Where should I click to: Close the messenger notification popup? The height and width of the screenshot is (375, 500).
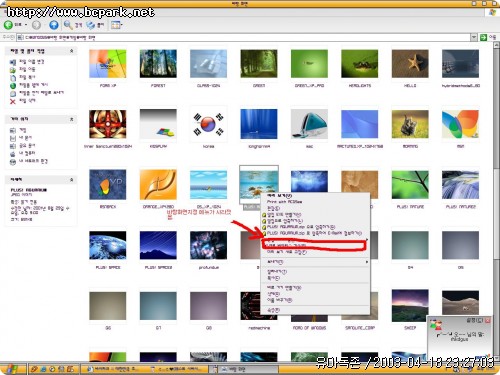coord(488,320)
